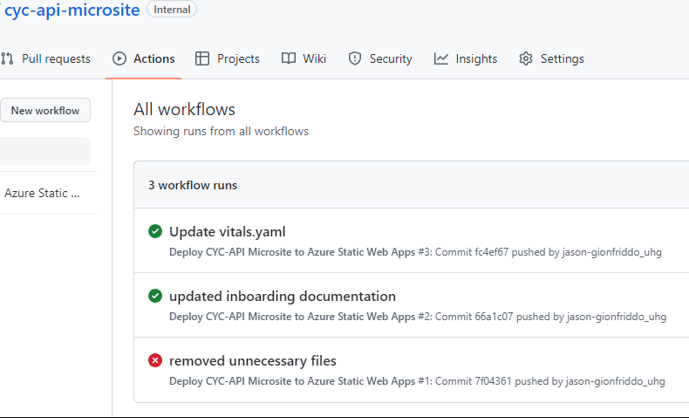689x418 pixels.
Task: Click the Security shield icon
Action: [354, 59]
